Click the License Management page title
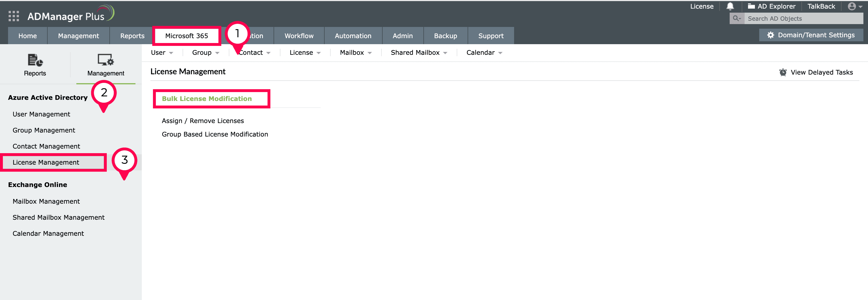The height and width of the screenshot is (300, 868). tap(188, 72)
